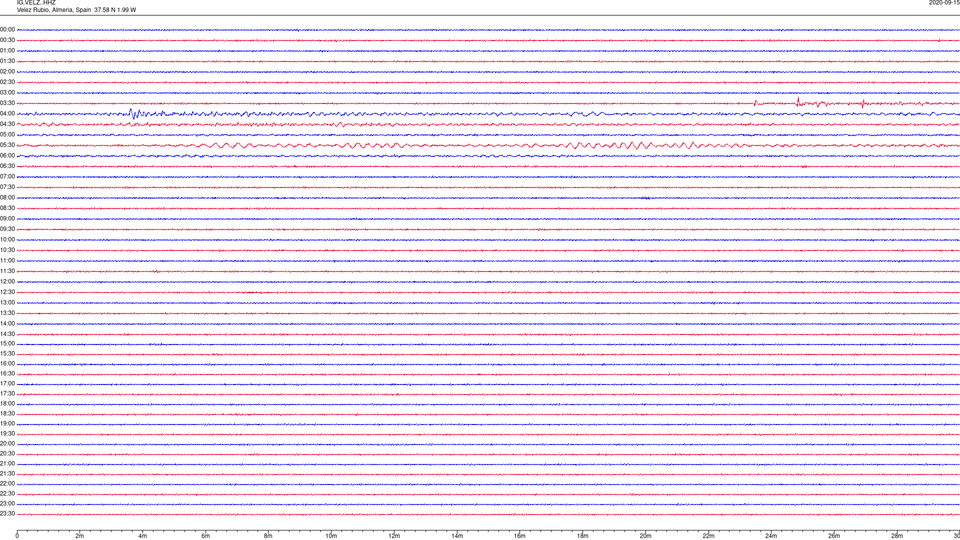The height and width of the screenshot is (540, 960).
Task: Click the 12m tick label on time axis
Action: click(394, 536)
